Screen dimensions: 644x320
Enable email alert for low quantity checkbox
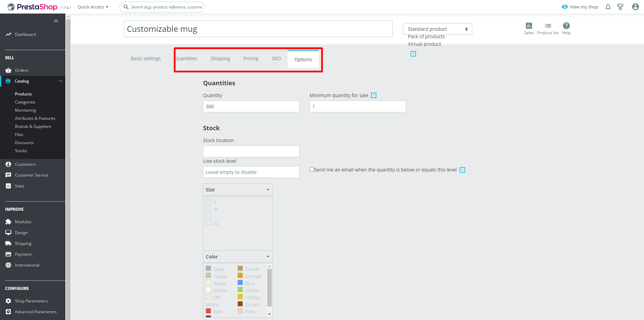312,169
